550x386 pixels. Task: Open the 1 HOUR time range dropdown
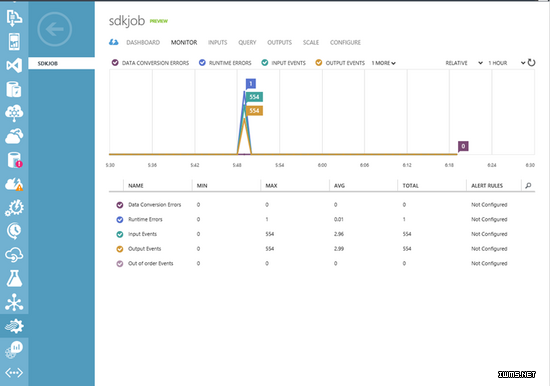(x=507, y=63)
